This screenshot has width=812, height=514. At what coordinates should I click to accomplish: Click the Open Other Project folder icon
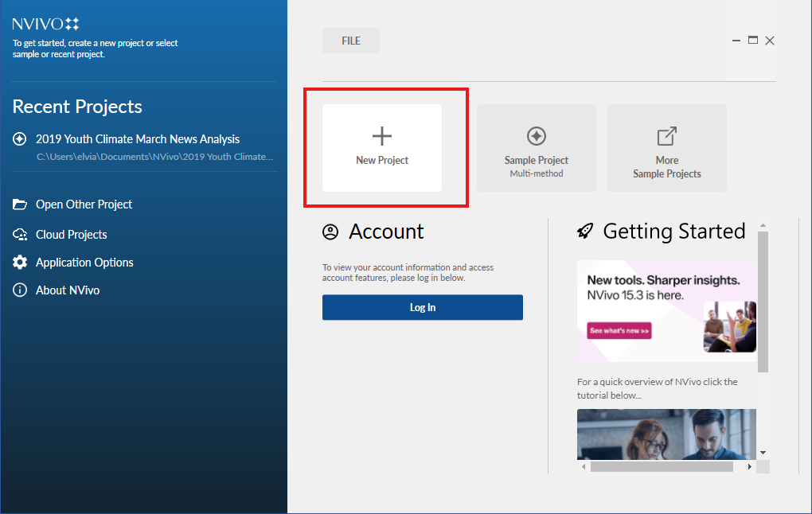click(20, 204)
